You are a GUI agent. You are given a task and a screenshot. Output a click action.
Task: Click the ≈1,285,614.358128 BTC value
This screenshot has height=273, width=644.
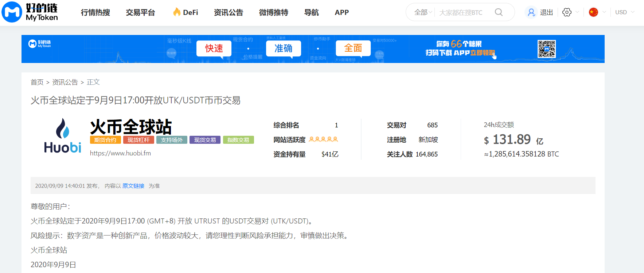tap(522, 154)
